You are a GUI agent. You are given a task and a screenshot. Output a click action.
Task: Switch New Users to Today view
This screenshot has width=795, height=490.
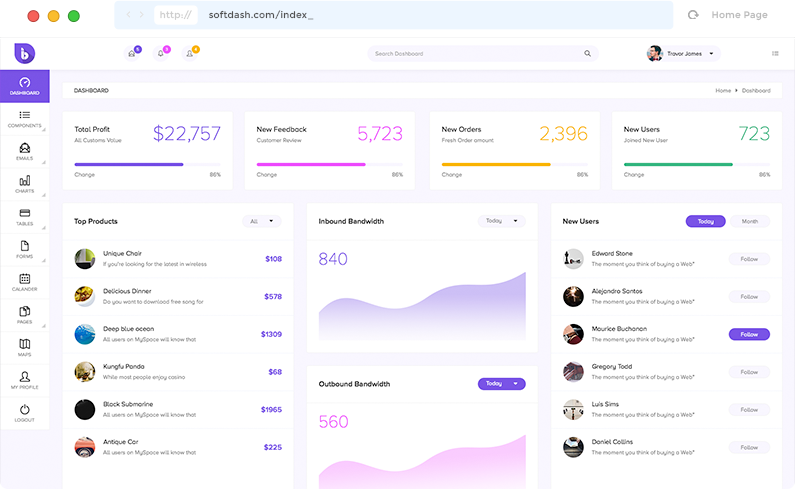pyautogui.click(x=706, y=221)
